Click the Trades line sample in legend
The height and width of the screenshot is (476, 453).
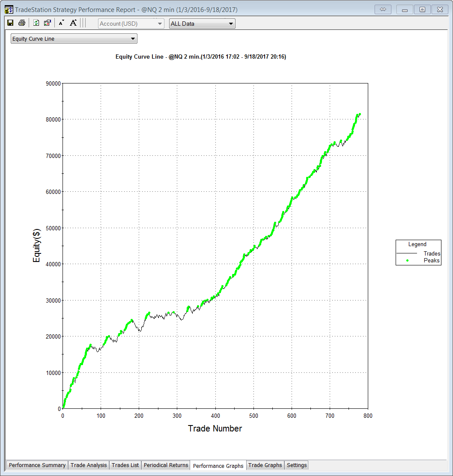[x=407, y=253]
